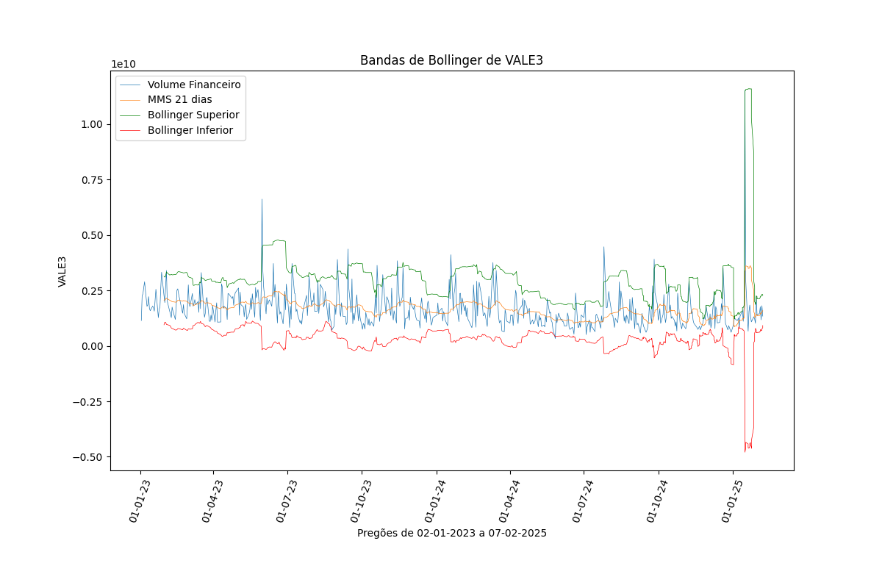The image size is (882, 588).
Task: Click the x-axis date 01-07-23
Action: (286, 501)
